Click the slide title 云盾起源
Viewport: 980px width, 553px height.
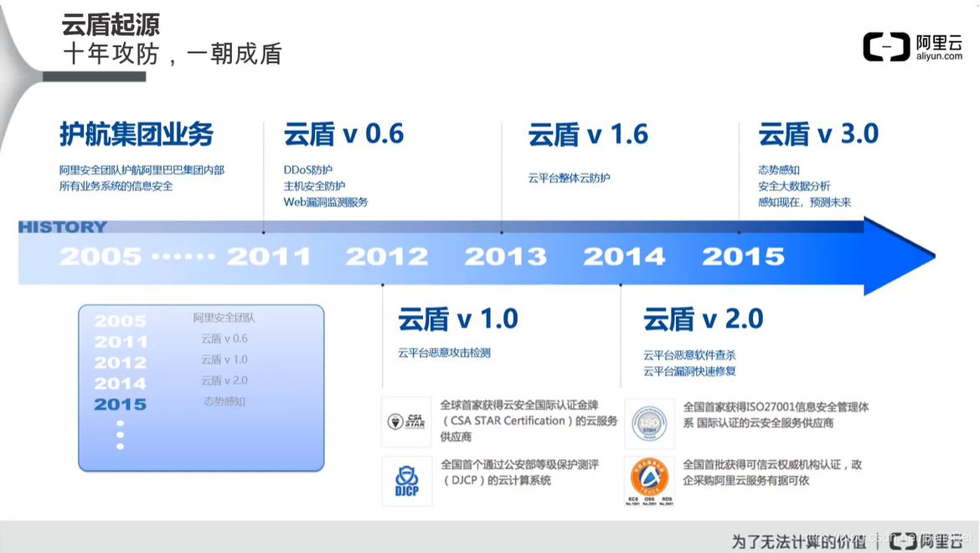[111, 25]
